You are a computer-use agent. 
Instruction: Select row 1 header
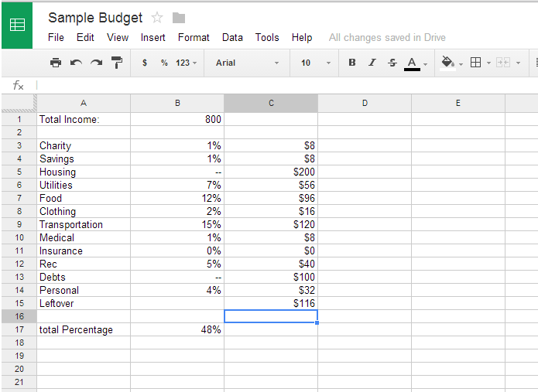click(x=19, y=119)
